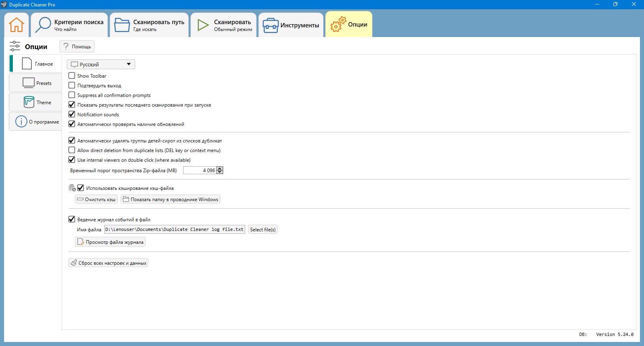Disable Notification sounds checkbox
Image resolution: width=644 pixels, height=346 pixels.
point(72,114)
